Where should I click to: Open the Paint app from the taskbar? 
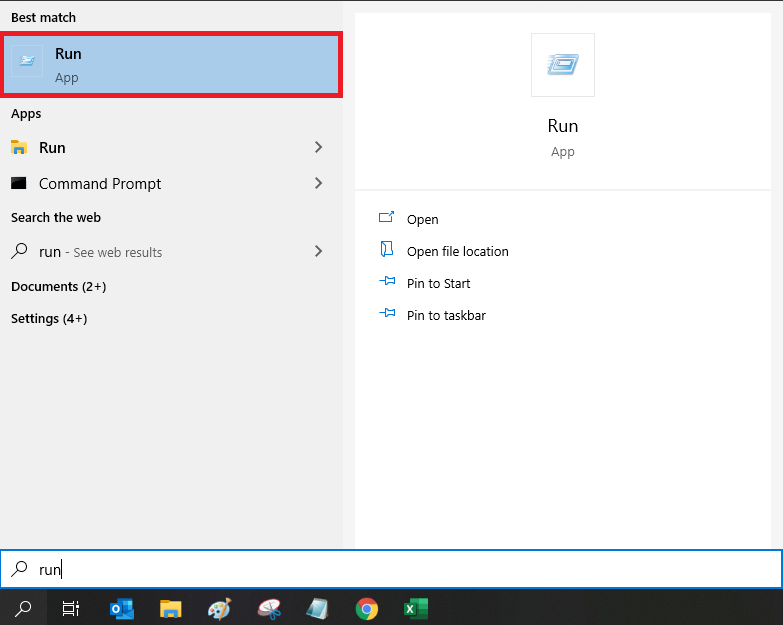point(219,608)
